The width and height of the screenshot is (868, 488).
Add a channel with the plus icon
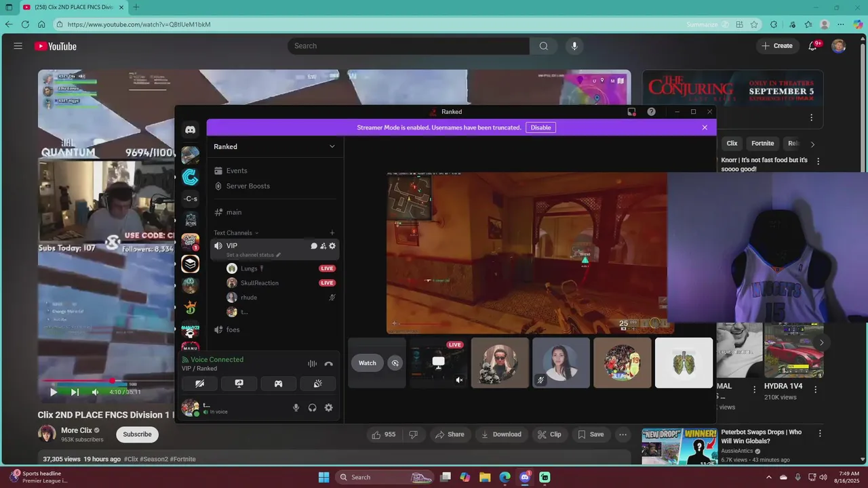[x=332, y=232]
